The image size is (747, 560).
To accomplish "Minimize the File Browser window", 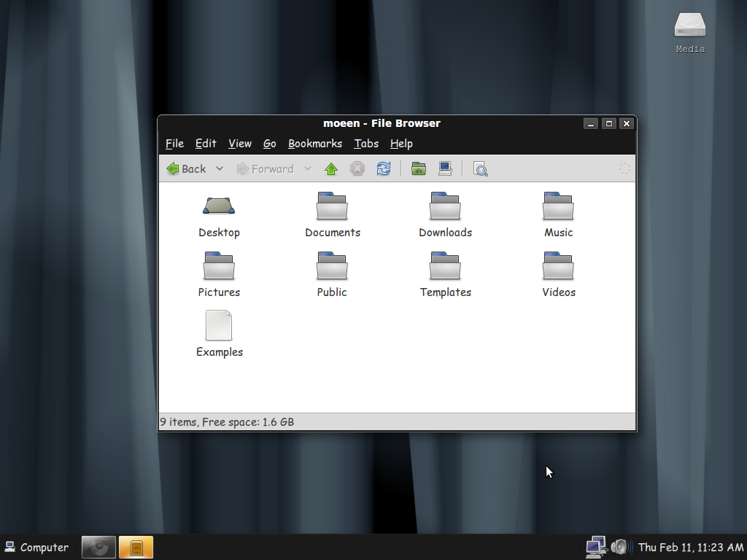I will tap(591, 124).
